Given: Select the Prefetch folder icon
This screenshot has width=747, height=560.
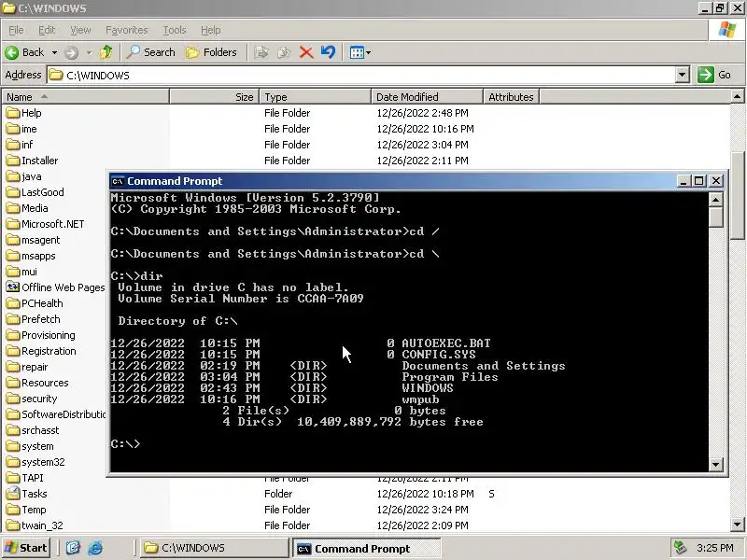Looking at the screenshot, I should point(13,319).
